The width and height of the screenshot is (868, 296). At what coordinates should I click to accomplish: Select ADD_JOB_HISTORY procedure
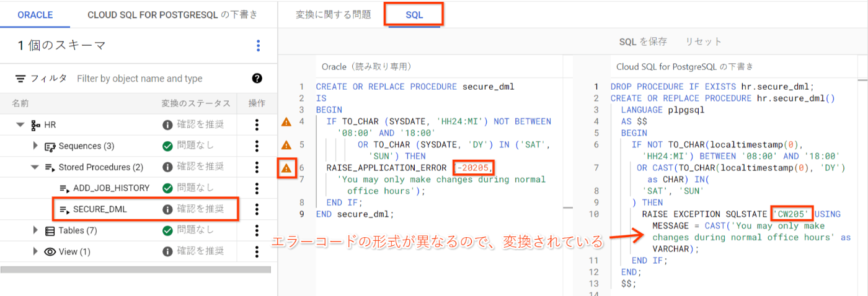[111, 188]
